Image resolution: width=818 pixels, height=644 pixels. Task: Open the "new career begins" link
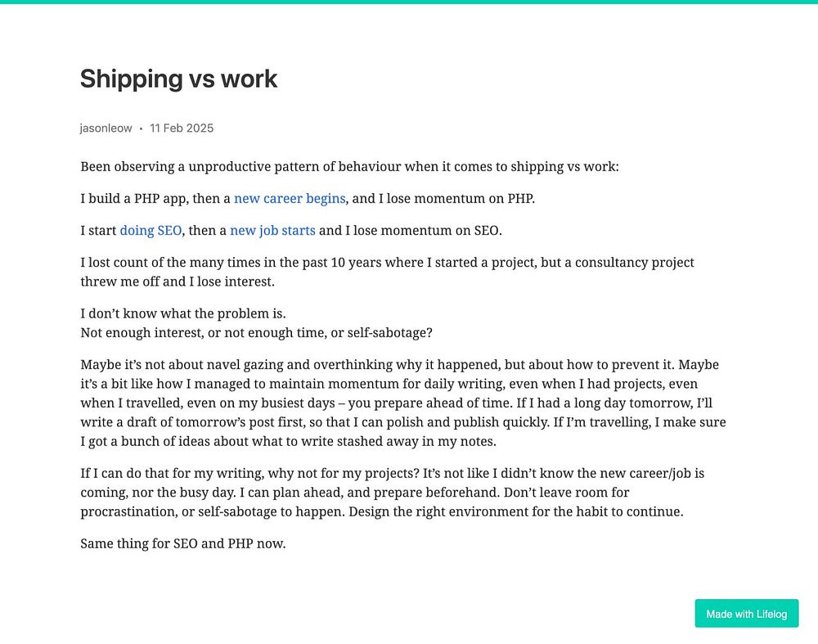[x=290, y=199]
